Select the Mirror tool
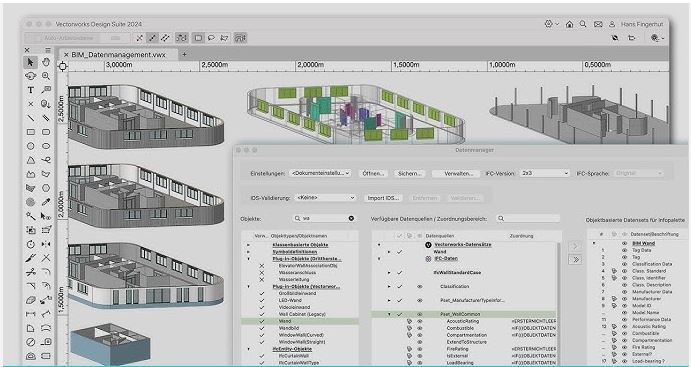Image resolution: width=691 pixels, height=367 pixels. 46,244
